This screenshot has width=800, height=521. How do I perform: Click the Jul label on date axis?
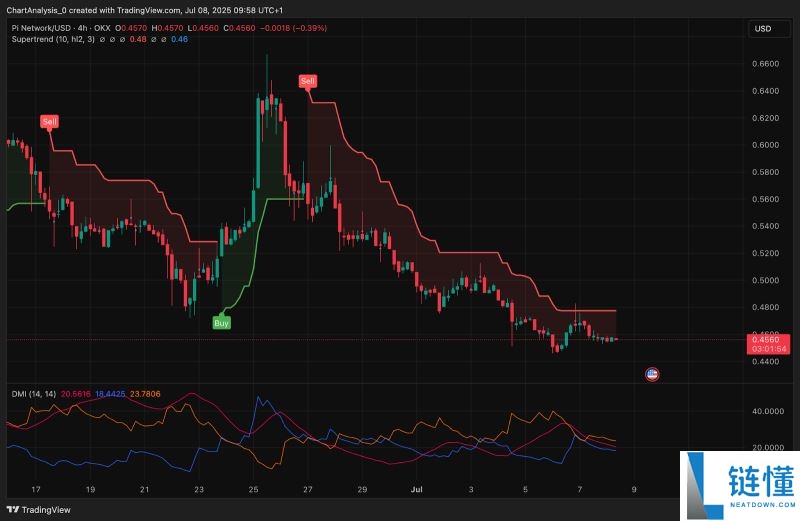tap(418, 490)
